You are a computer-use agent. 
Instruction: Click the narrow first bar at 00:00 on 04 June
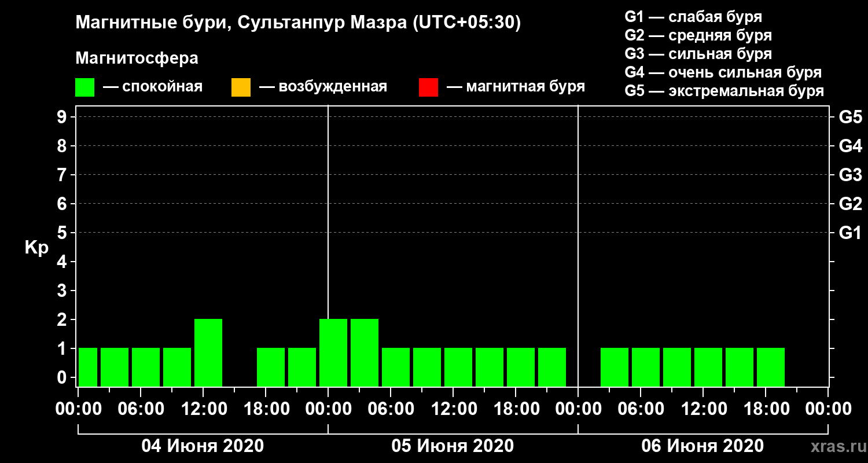coord(88,367)
